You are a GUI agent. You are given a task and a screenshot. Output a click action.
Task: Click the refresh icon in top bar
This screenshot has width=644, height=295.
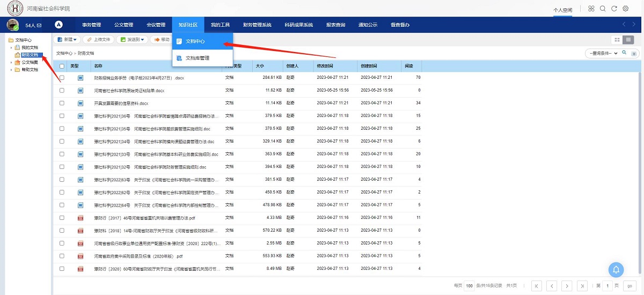614,9
